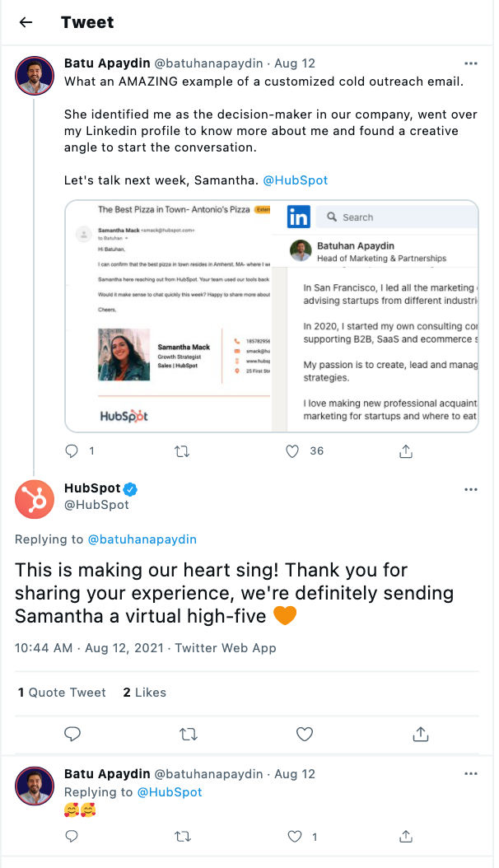499x868 pixels.
Task: Open the email and LinkedIn screenshot image
Action: [x=272, y=315]
